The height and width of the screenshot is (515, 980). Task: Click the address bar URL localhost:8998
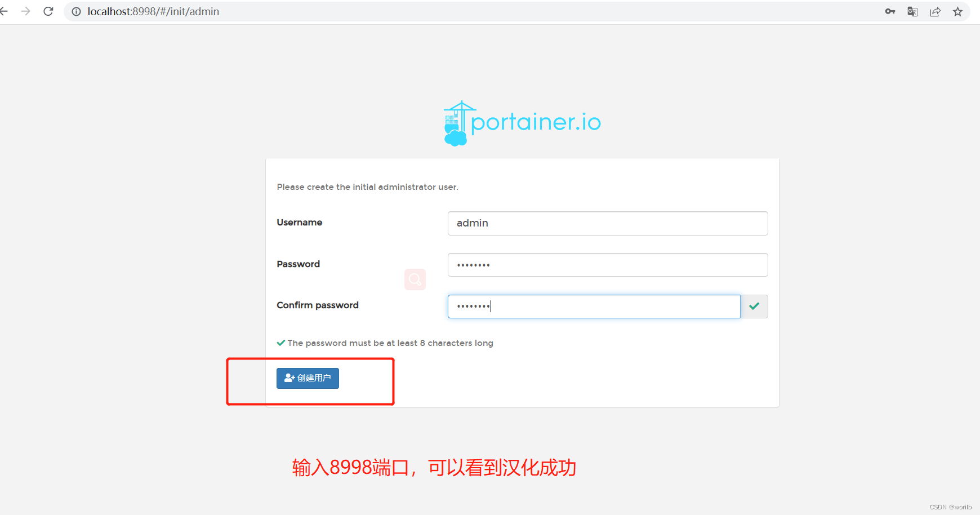(153, 11)
